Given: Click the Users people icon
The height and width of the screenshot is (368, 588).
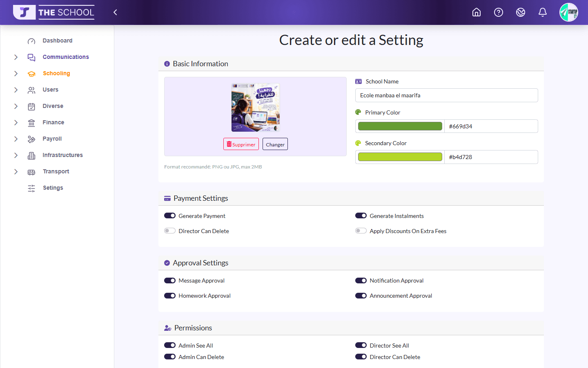Looking at the screenshot, I should pos(31,90).
